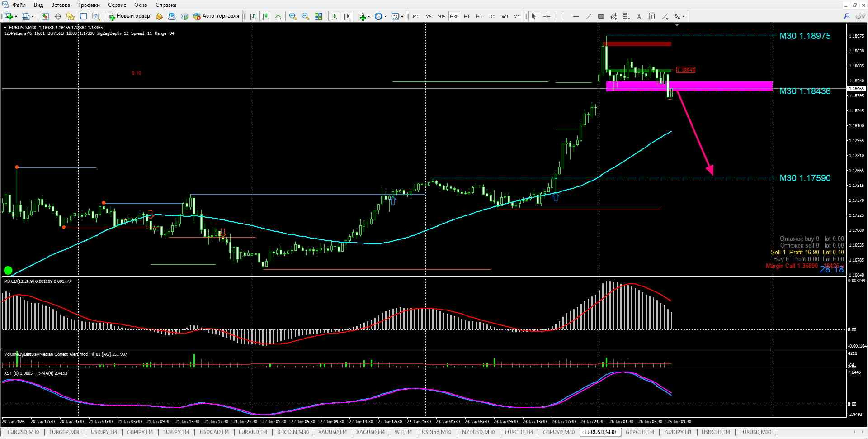This screenshot has height=439, width=868.
Task: Click the green circle indicator on chart
Action: click(x=8, y=271)
